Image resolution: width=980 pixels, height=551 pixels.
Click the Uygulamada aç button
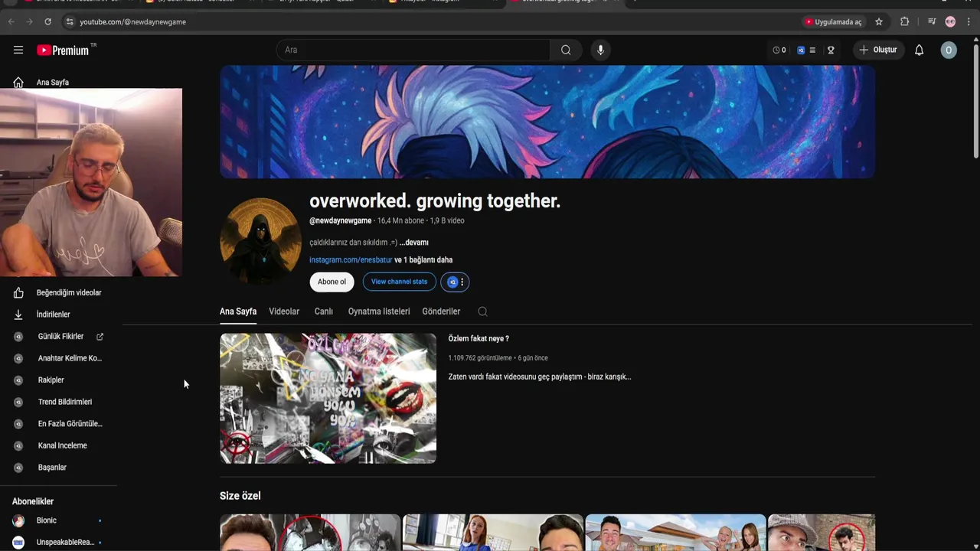(x=833, y=21)
